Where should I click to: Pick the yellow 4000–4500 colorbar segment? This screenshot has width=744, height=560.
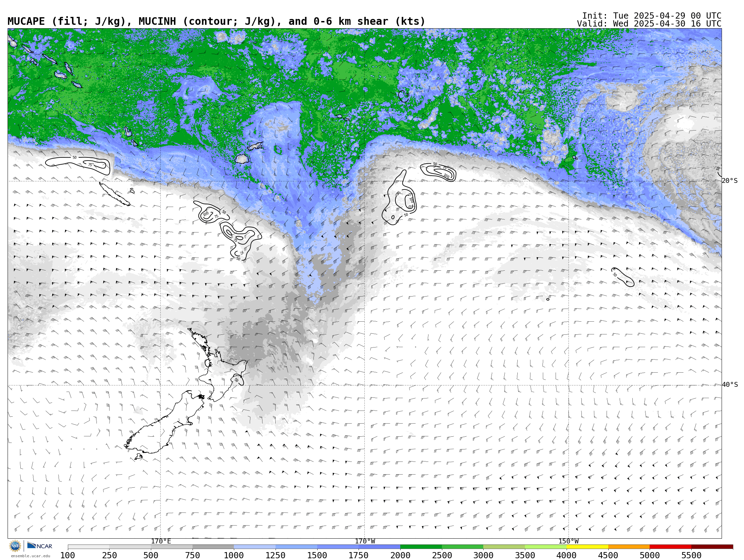tap(587, 547)
